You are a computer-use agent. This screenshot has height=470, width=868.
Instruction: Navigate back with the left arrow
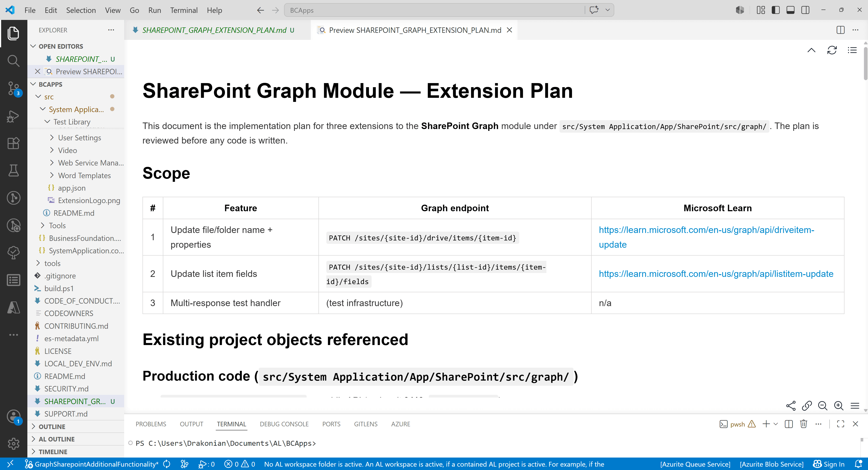point(261,10)
